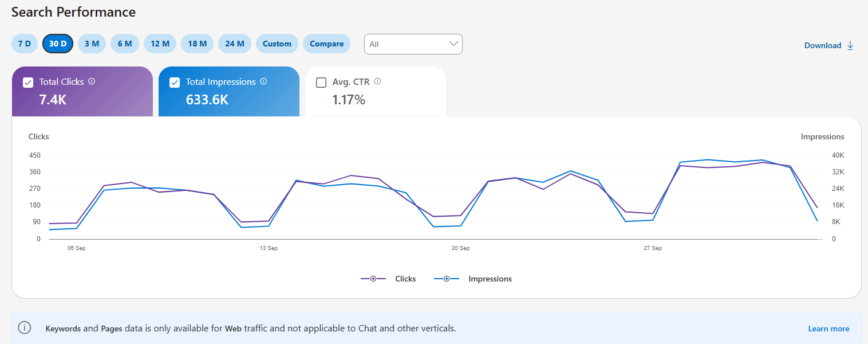Open the Learn more link
This screenshot has height=344, width=868.
pos(828,329)
